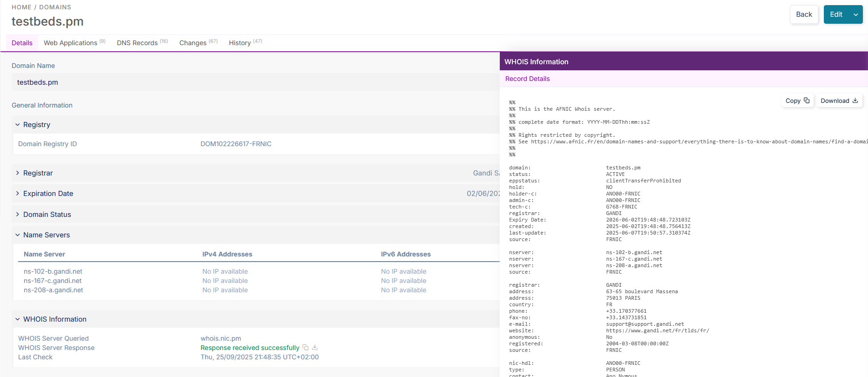Select registry ID DOM102226617-FRNIC
Image resolution: width=868 pixels, height=377 pixels.
[x=236, y=144]
